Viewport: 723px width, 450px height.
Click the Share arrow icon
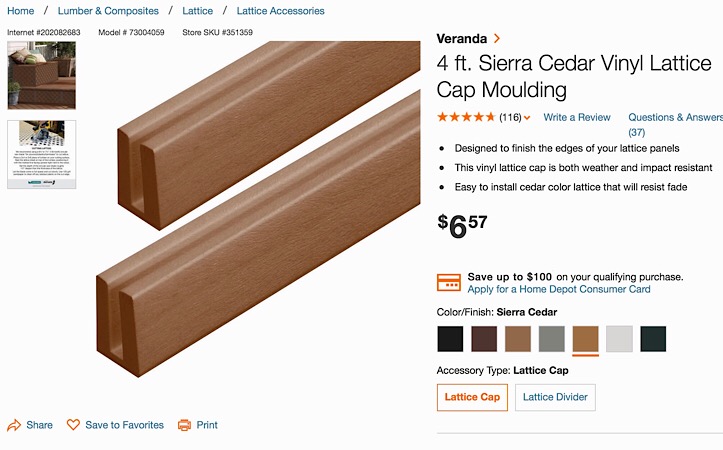click(14, 425)
